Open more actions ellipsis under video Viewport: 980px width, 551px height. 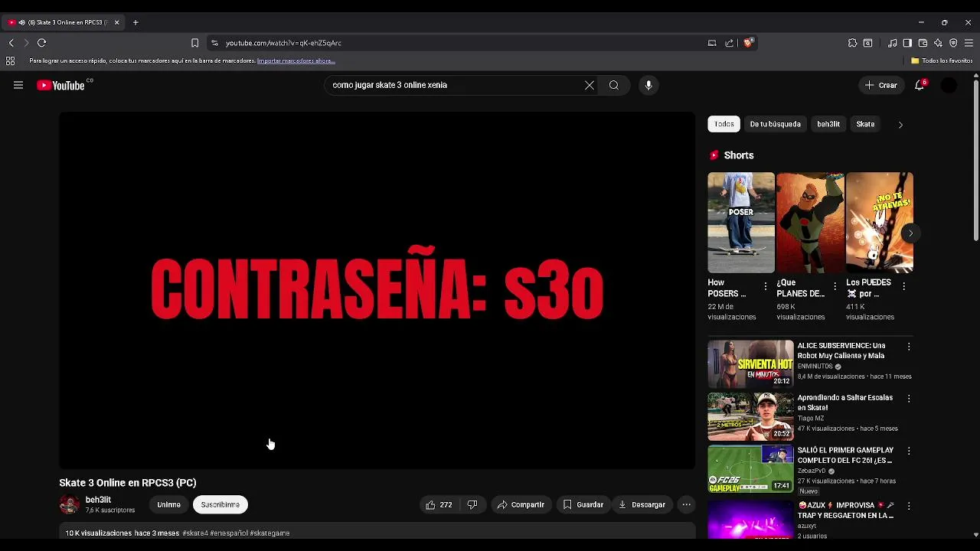pyautogui.click(x=687, y=504)
